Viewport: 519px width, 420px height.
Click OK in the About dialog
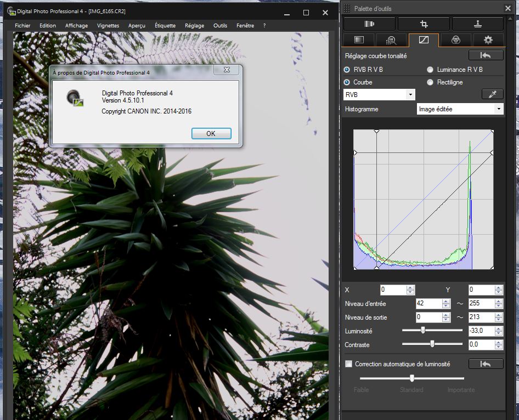point(211,133)
